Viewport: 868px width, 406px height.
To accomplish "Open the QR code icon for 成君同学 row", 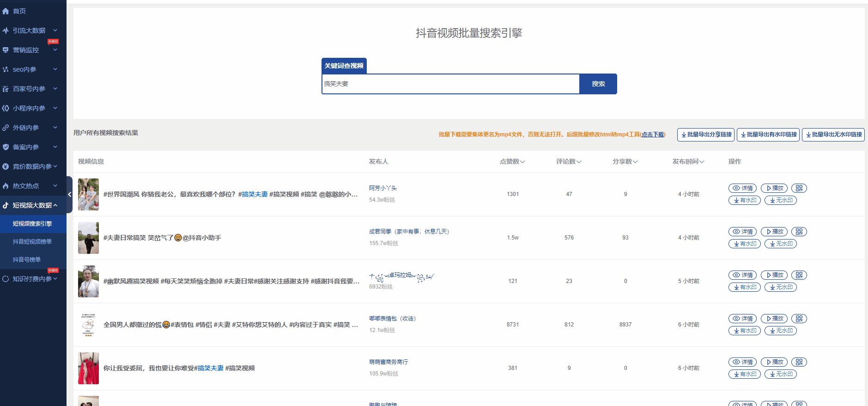I will [x=799, y=232].
